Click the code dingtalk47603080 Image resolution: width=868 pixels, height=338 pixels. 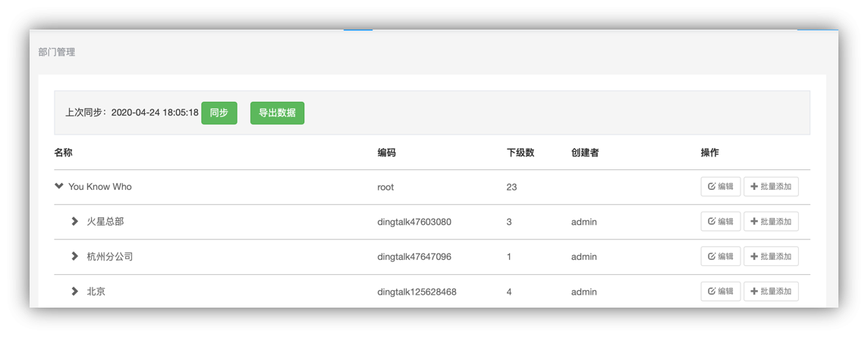pos(414,222)
